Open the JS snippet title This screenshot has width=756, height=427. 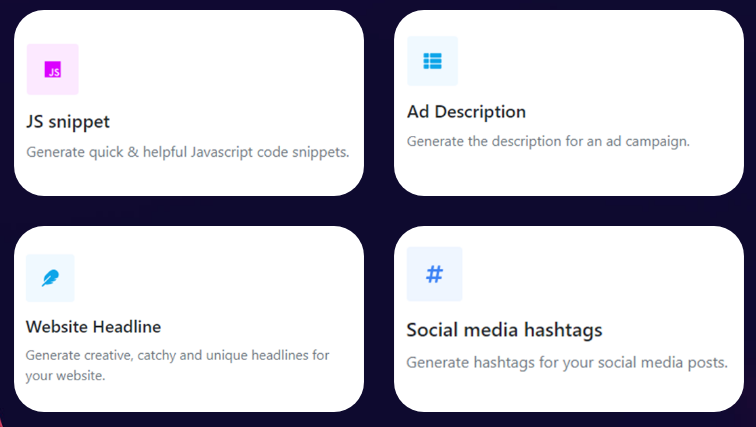pos(68,122)
